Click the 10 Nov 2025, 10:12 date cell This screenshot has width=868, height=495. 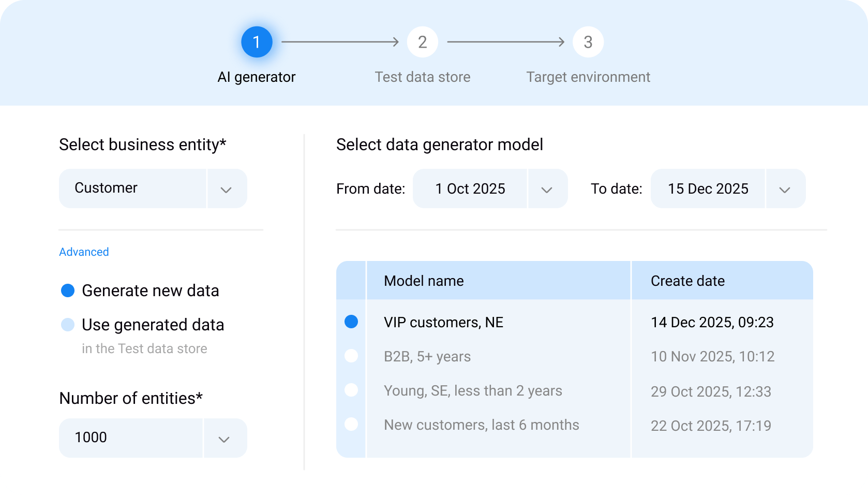tap(712, 356)
